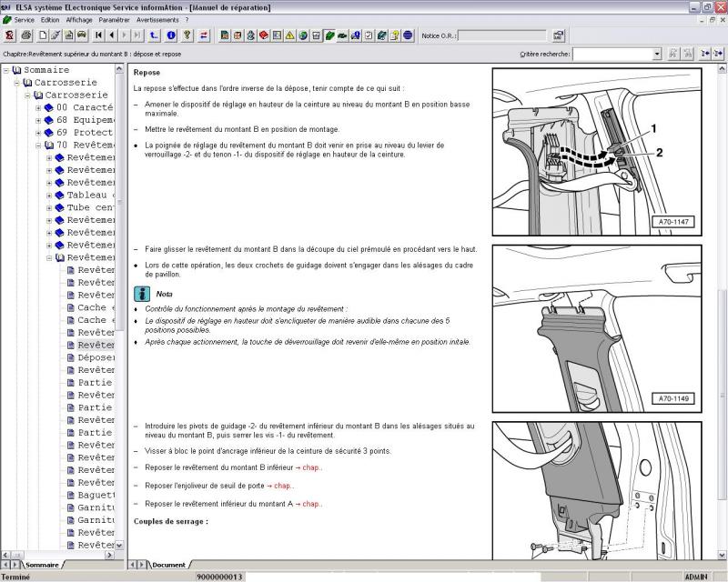Click in the Critère recherche input field
This screenshot has height=582, width=728.
pyautogui.click(x=612, y=54)
